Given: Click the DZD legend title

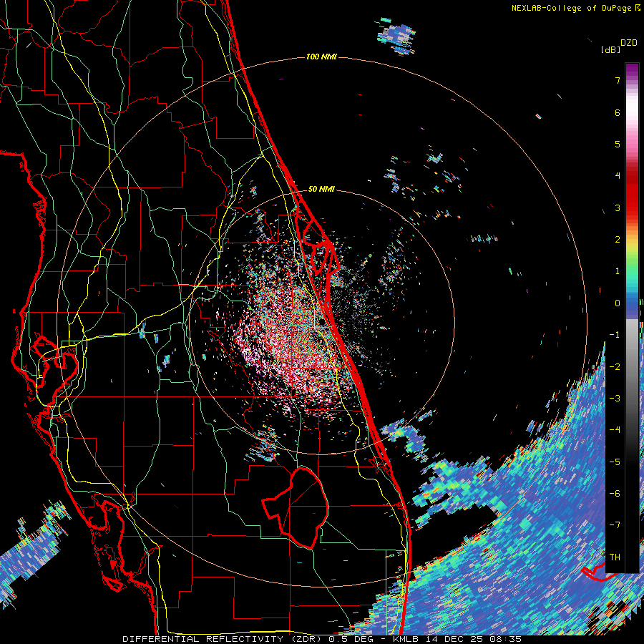Looking at the screenshot, I should tap(628, 43).
